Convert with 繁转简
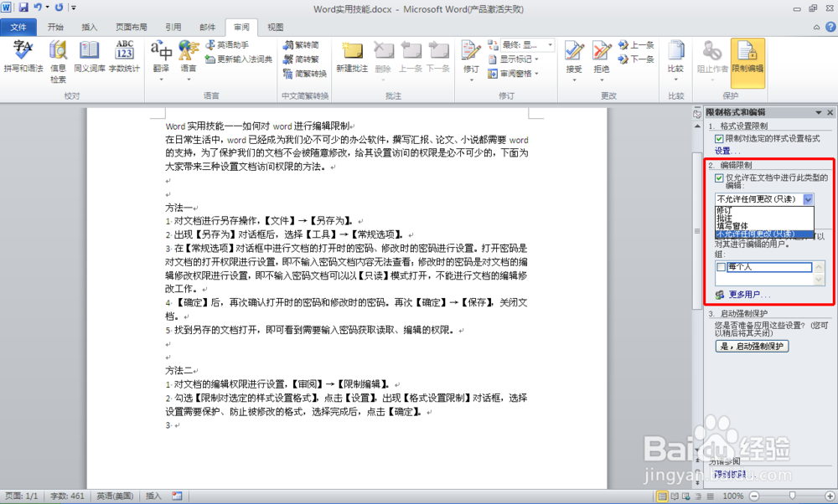The width and height of the screenshot is (838, 504). [x=302, y=45]
